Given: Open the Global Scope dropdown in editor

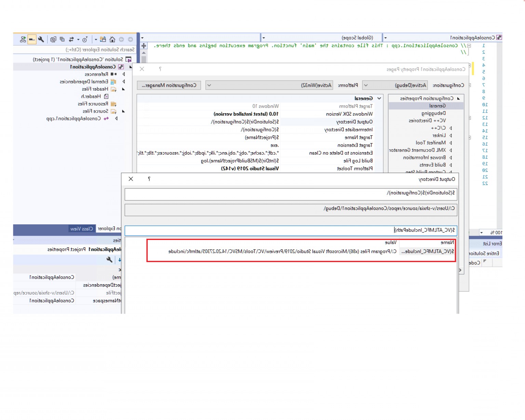Looking at the screenshot, I should (321, 38).
